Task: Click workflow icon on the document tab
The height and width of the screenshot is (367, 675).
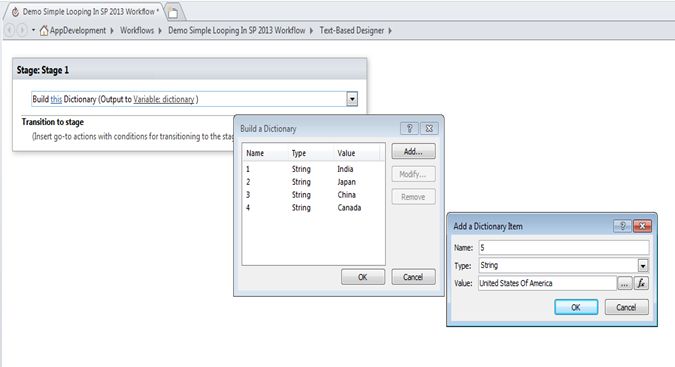Action: [15, 12]
